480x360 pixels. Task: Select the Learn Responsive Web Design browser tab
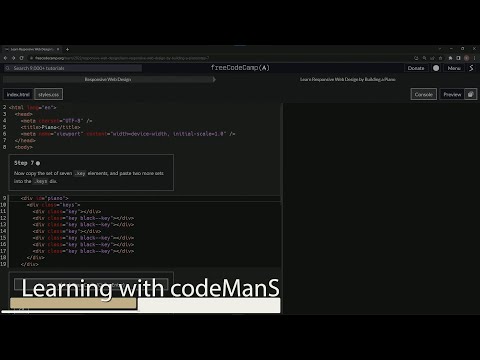tap(32, 49)
